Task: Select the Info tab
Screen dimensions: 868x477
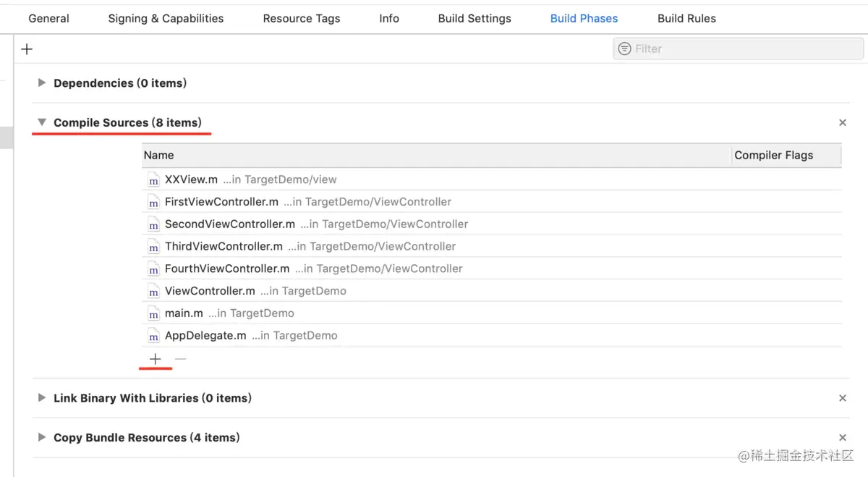Action: click(x=389, y=18)
